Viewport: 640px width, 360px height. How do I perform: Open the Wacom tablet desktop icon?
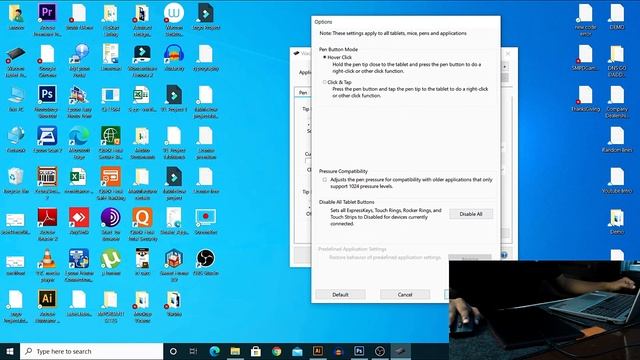click(x=16, y=60)
